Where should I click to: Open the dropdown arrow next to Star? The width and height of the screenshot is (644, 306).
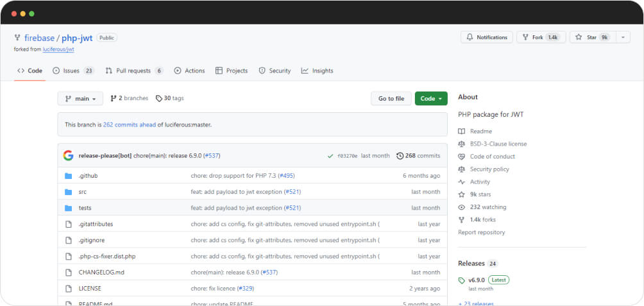tap(623, 37)
